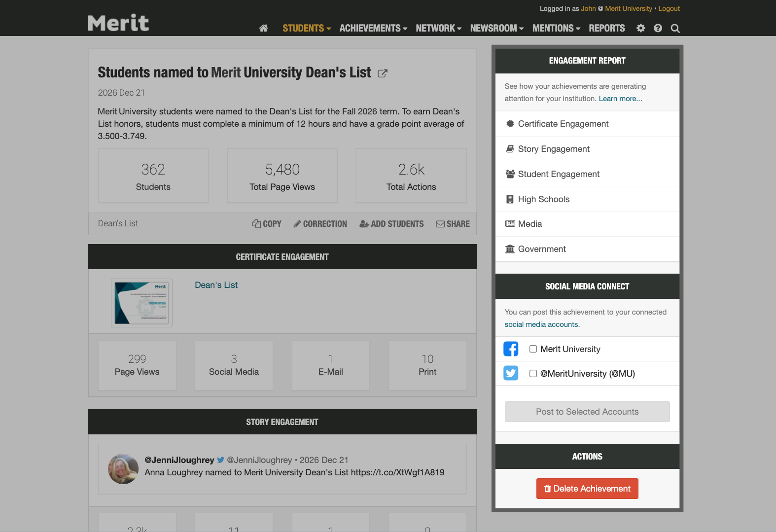Select Media in engagement report list
Image resolution: width=776 pixels, height=532 pixels.
pyautogui.click(x=587, y=224)
